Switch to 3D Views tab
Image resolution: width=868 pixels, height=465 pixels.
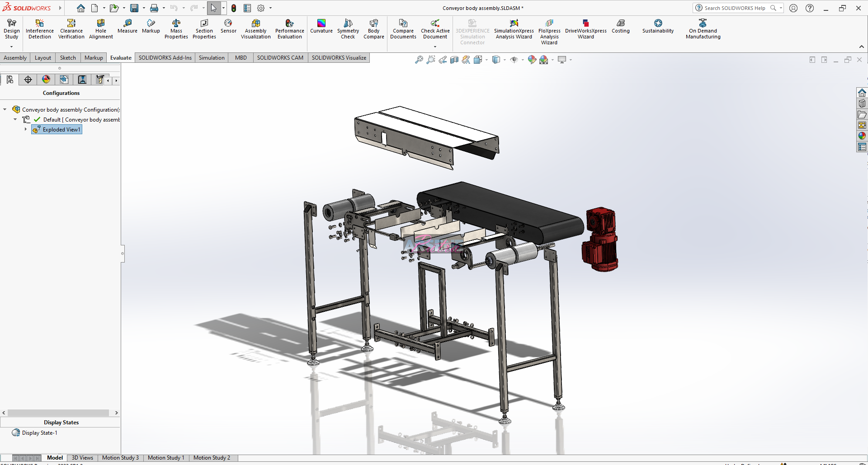click(x=82, y=458)
